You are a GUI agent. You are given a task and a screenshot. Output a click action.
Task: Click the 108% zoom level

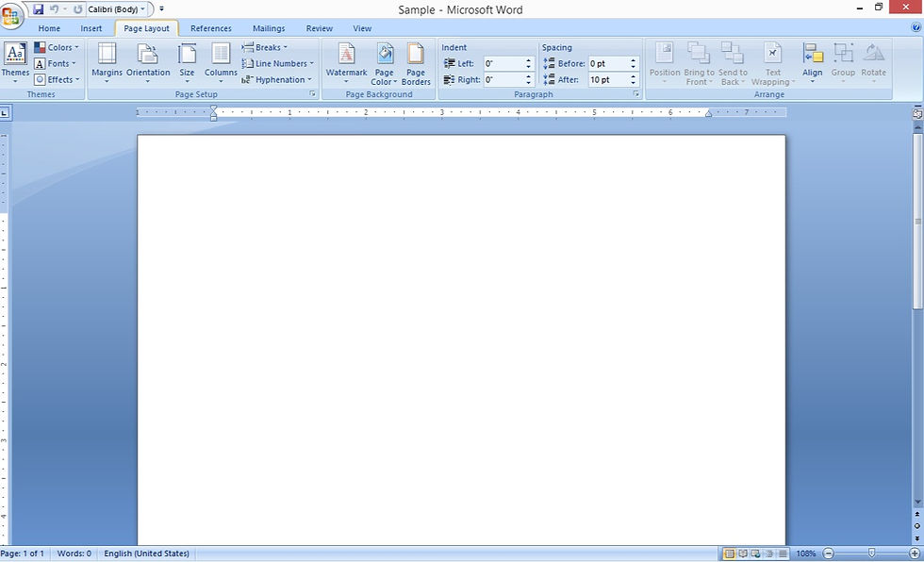click(806, 554)
